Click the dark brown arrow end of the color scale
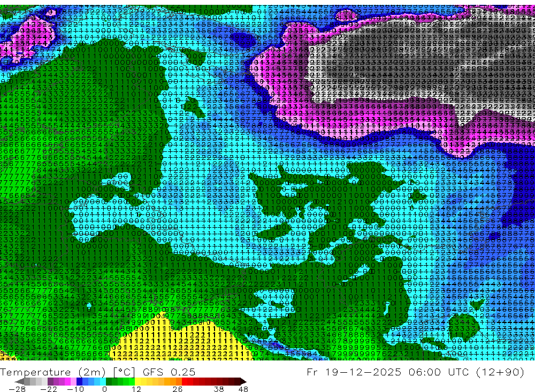Image resolution: width=535 pixels, height=392 pixels. (x=243, y=382)
